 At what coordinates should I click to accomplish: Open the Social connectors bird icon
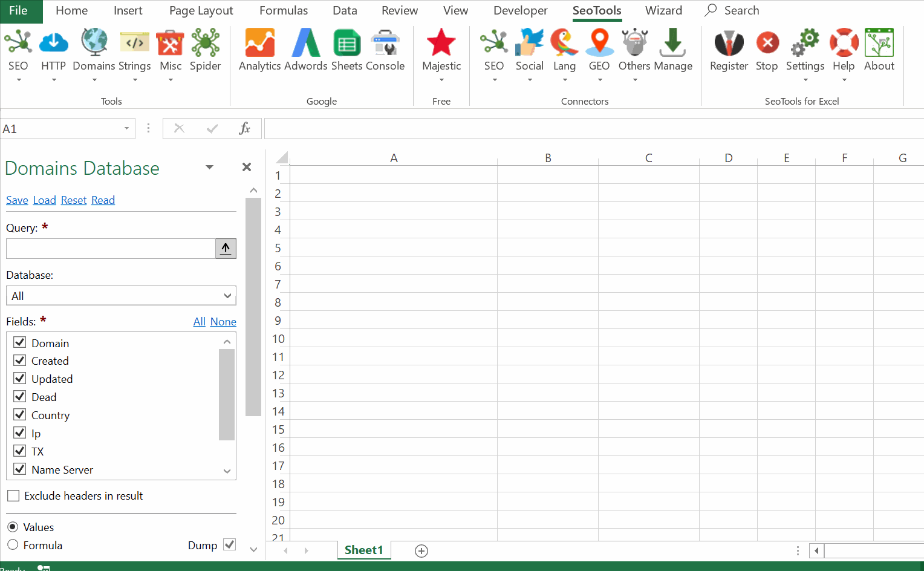pyautogui.click(x=529, y=42)
